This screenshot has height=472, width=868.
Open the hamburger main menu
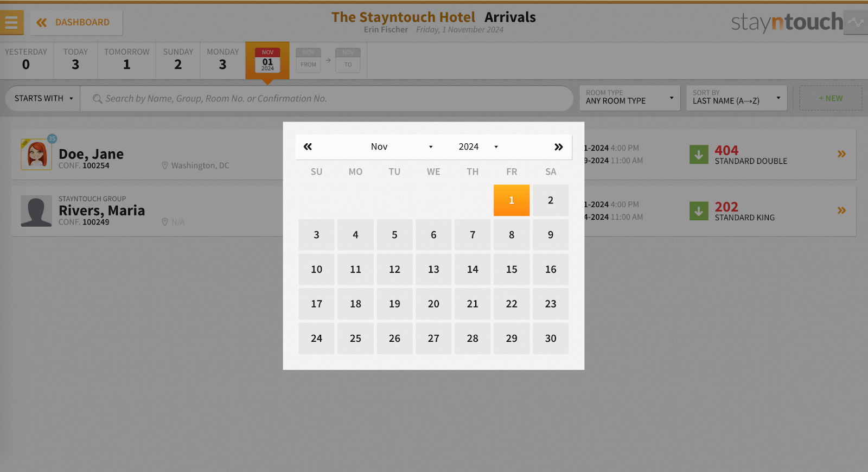pos(11,22)
